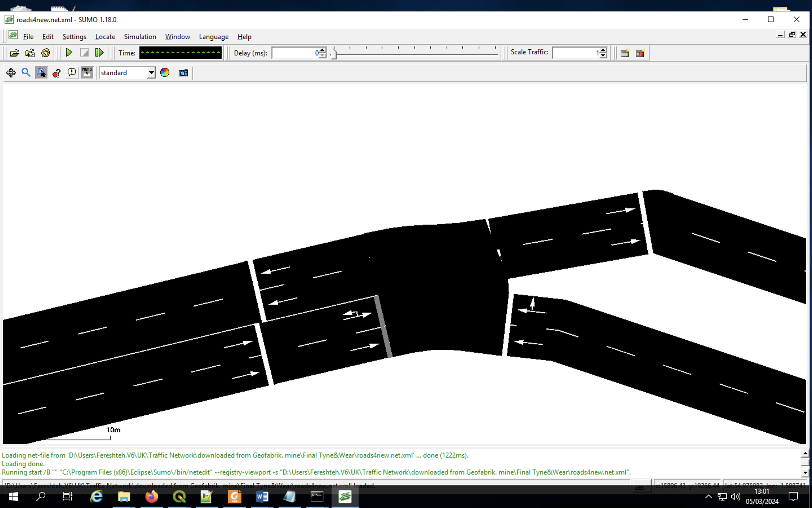Open simulation with the folder icon
This screenshot has width=812, height=508.
click(14, 53)
